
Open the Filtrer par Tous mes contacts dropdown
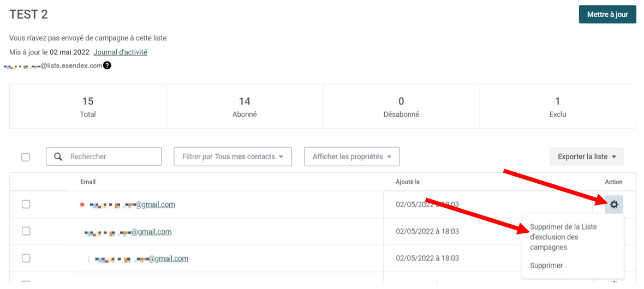coord(233,156)
